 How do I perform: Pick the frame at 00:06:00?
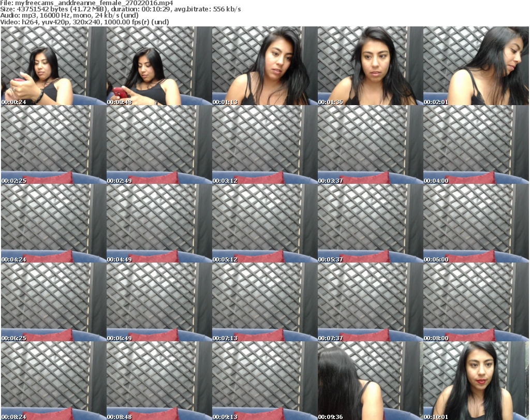476,224
